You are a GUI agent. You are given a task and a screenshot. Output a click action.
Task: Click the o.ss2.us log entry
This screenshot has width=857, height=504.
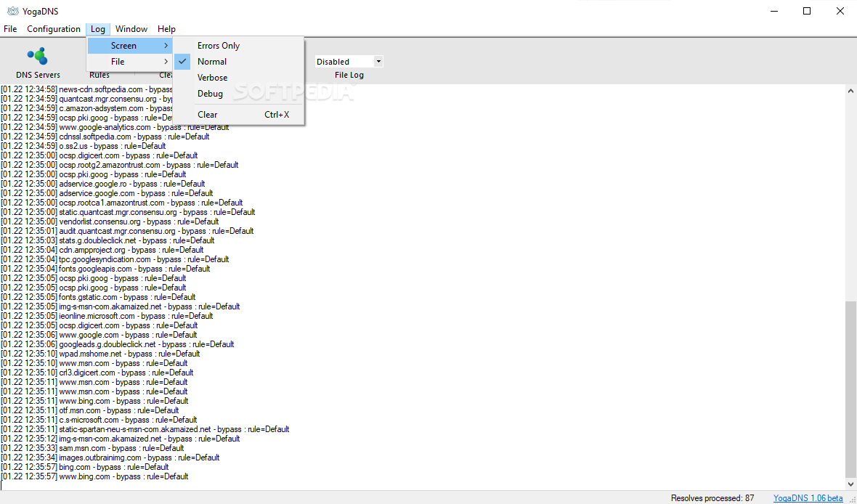(x=83, y=146)
